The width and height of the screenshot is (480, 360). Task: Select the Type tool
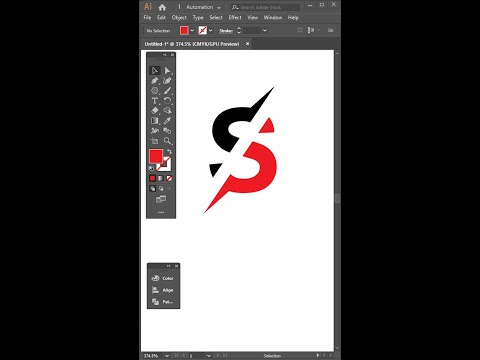click(x=154, y=101)
